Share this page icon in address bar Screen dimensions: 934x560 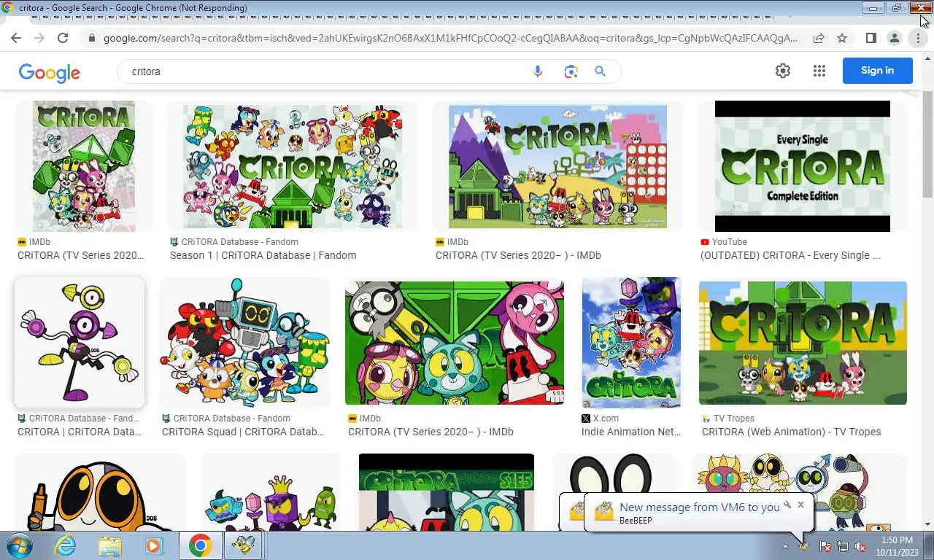click(x=819, y=38)
